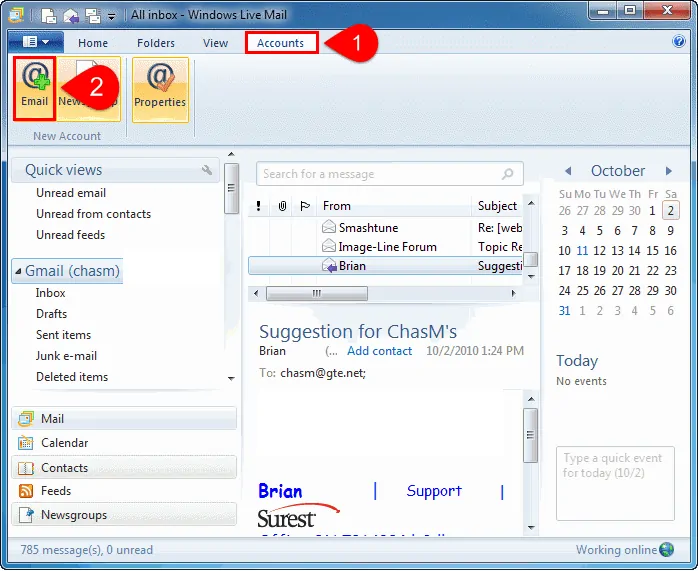This screenshot has width=698, height=571.
Task: Click the Help question mark icon
Action: point(679,42)
